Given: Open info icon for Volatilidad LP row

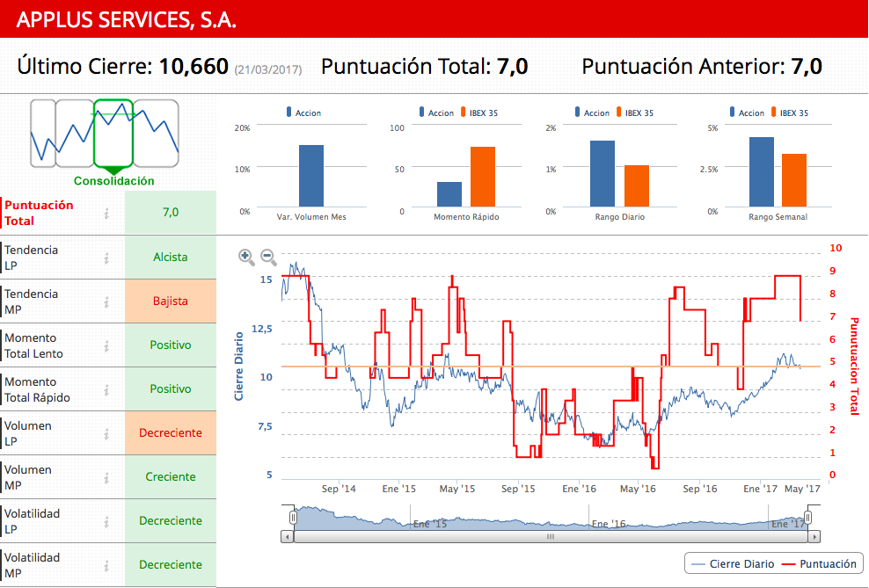Looking at the screenshot, I should click(106, 521).
